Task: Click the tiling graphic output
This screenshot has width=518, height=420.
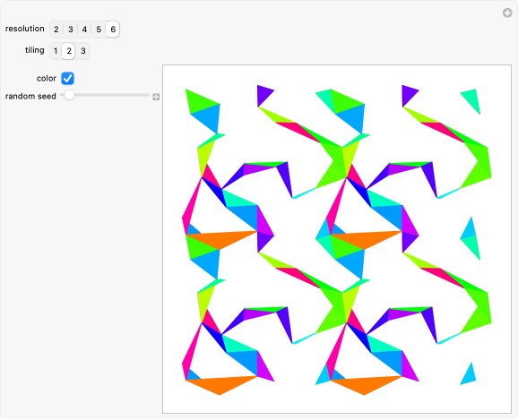Action: (337, 239)
